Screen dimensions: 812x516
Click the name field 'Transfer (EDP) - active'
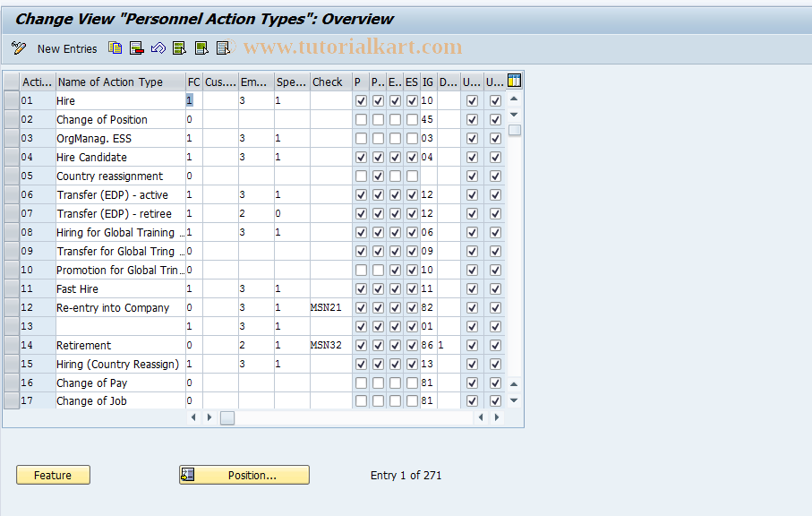pyautogui.click(x=121, y=194)
